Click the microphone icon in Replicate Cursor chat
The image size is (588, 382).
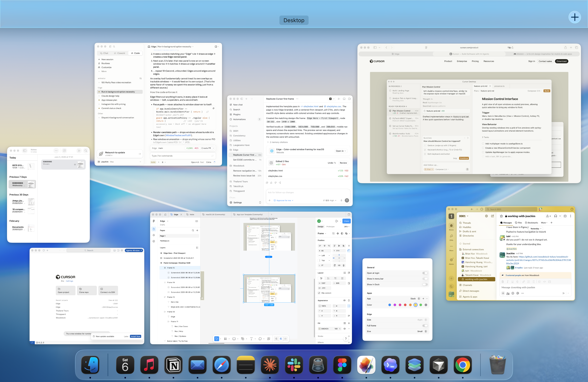coord(341,200)
